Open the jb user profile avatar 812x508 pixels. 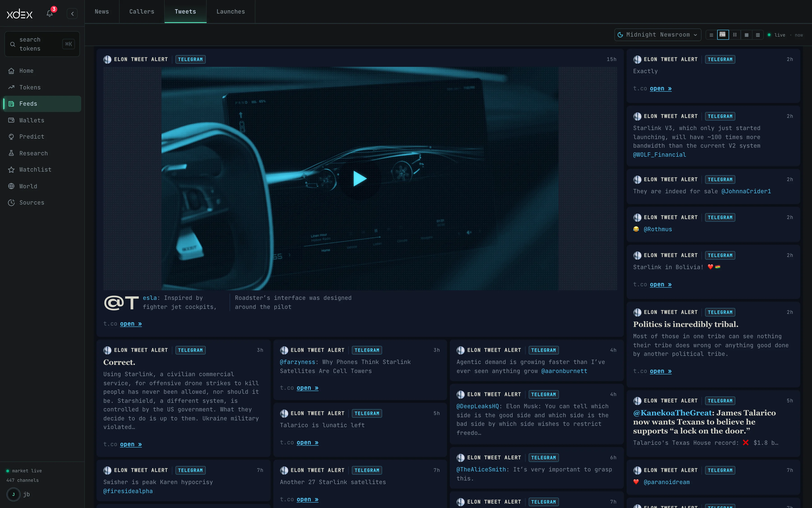[14, 494]
